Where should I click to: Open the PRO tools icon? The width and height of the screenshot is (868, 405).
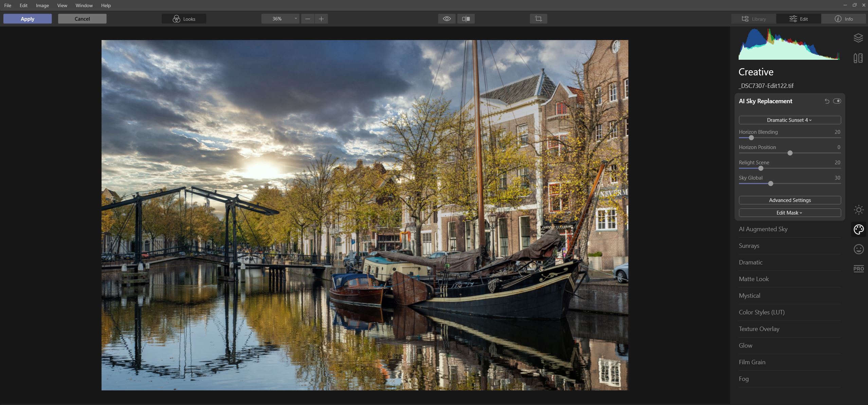pyautogui.click(x=858, y=269)
